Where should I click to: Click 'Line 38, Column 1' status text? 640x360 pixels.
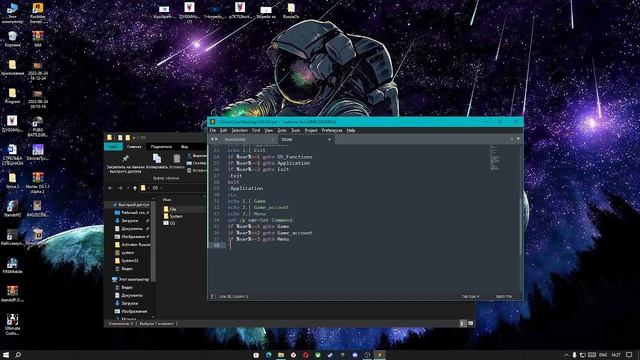pyautogui.click(x=233, y=296)
